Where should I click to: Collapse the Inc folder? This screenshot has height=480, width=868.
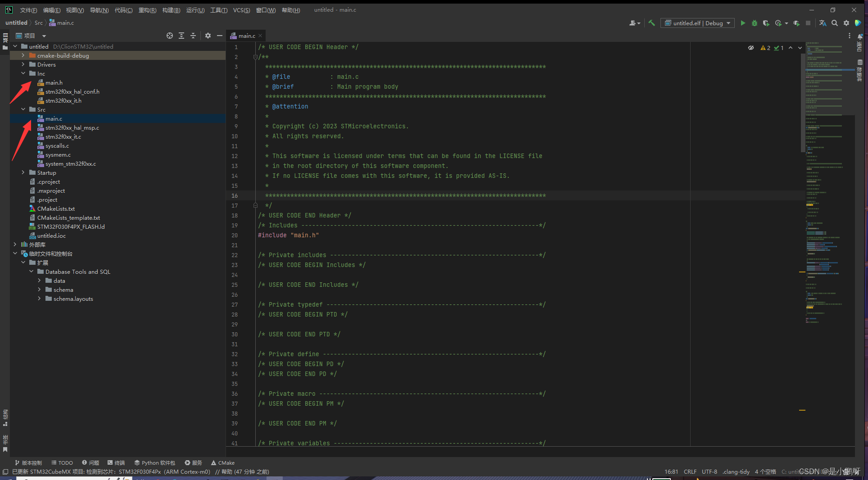click(x=23, y=73)
